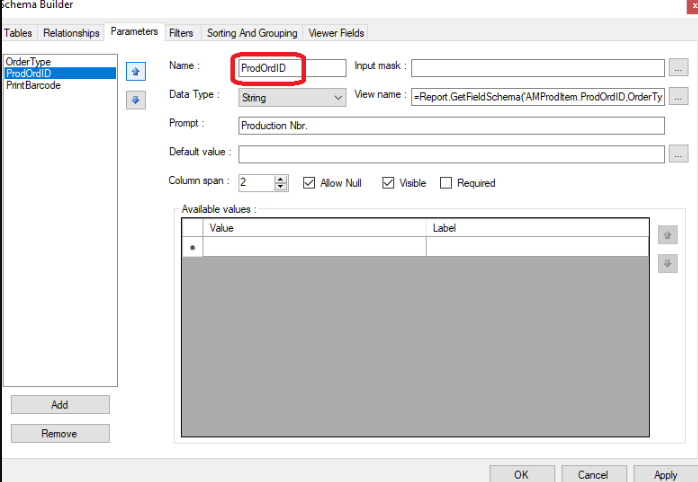The height and width of the screenshot is (482, 698).
Task: Switch to the Filters tab
Action: coord(181,33)
